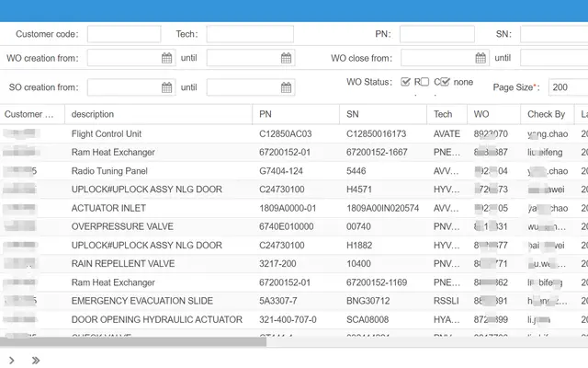Screen dimensions: 588x368
Task: Open calendar picker for WO creation from
Action: (x=167, y=58)
